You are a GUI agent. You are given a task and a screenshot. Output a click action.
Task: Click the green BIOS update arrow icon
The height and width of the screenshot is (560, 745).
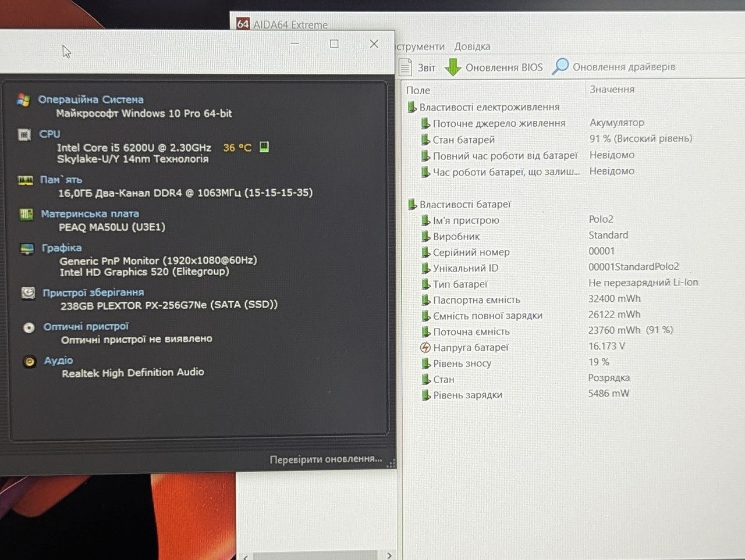point(453,67)
